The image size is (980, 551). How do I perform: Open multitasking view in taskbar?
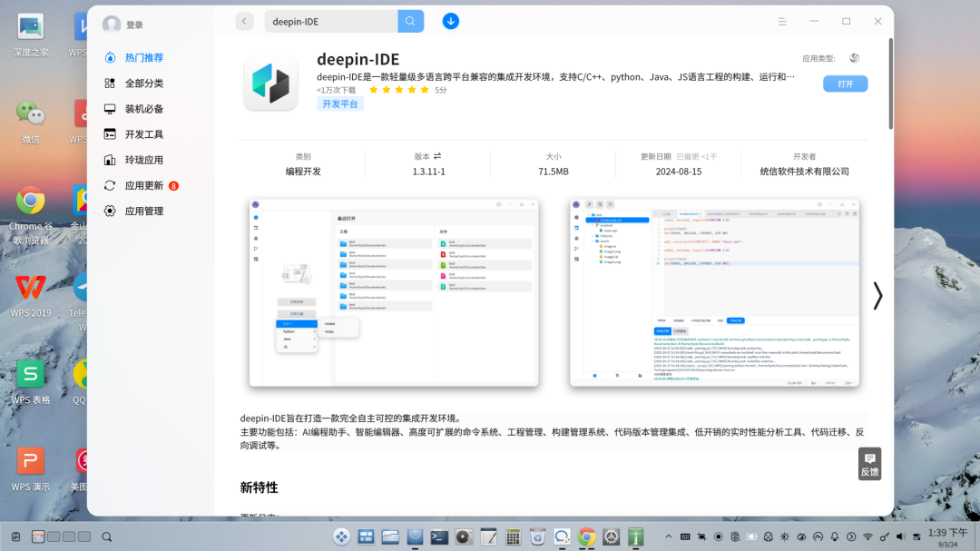point(366,536)
